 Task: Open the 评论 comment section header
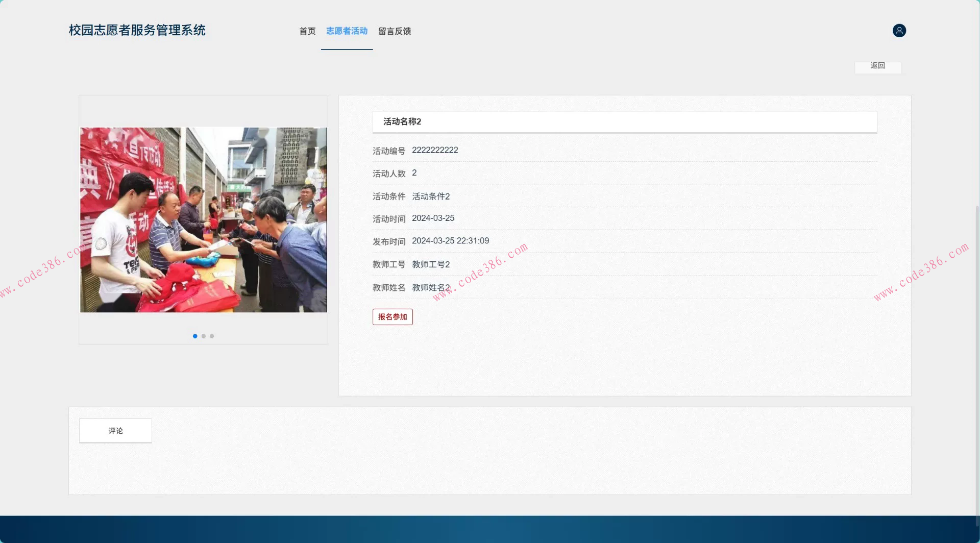coord(115,430)
